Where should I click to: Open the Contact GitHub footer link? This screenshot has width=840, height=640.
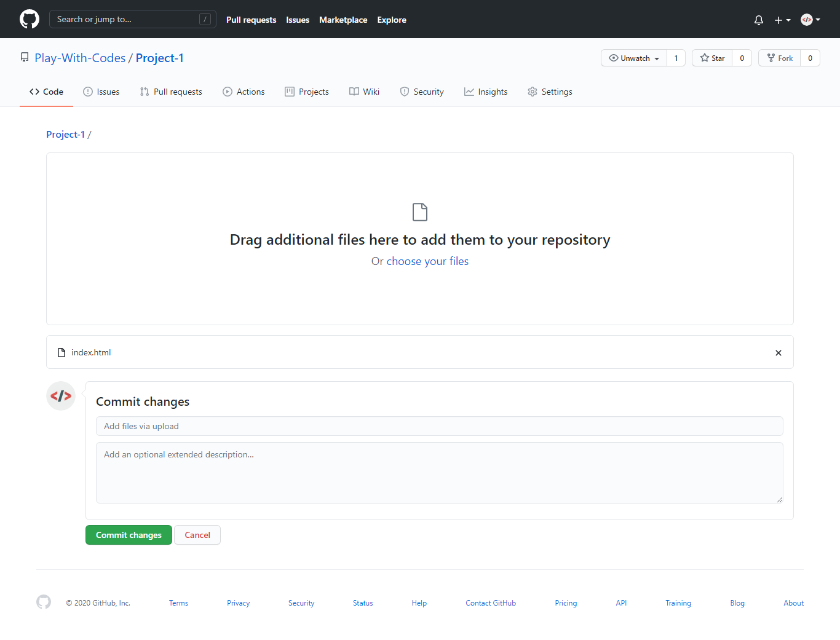coord(491,603)
